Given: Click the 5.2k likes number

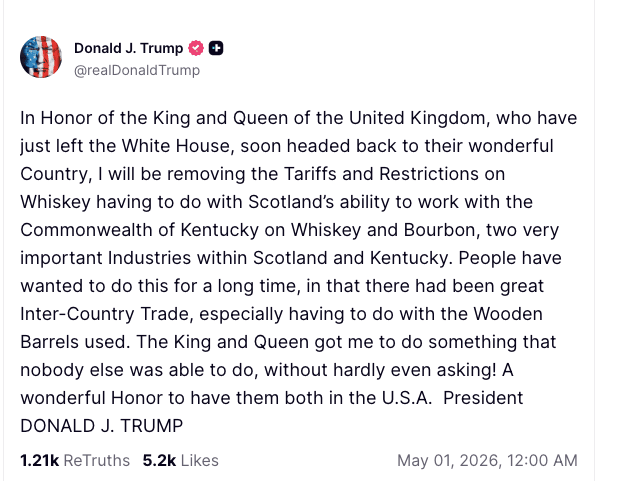Looking at the screenshot, I should pyautogui.click(x=159, y=461).
